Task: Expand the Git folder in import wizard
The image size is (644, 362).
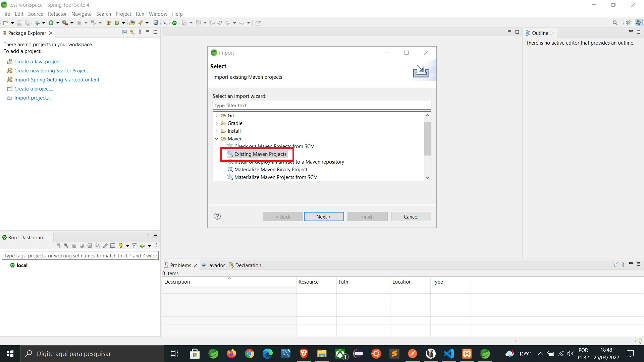Action: [217, 116]
